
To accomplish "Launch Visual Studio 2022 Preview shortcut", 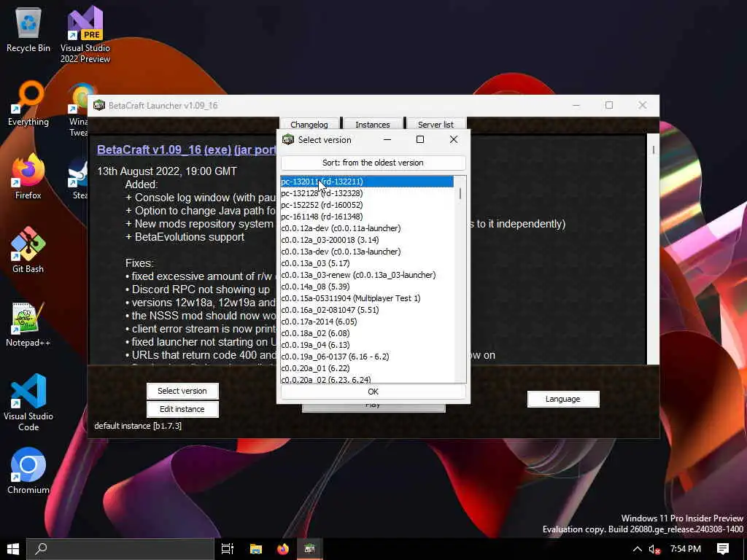I will 85,34.
